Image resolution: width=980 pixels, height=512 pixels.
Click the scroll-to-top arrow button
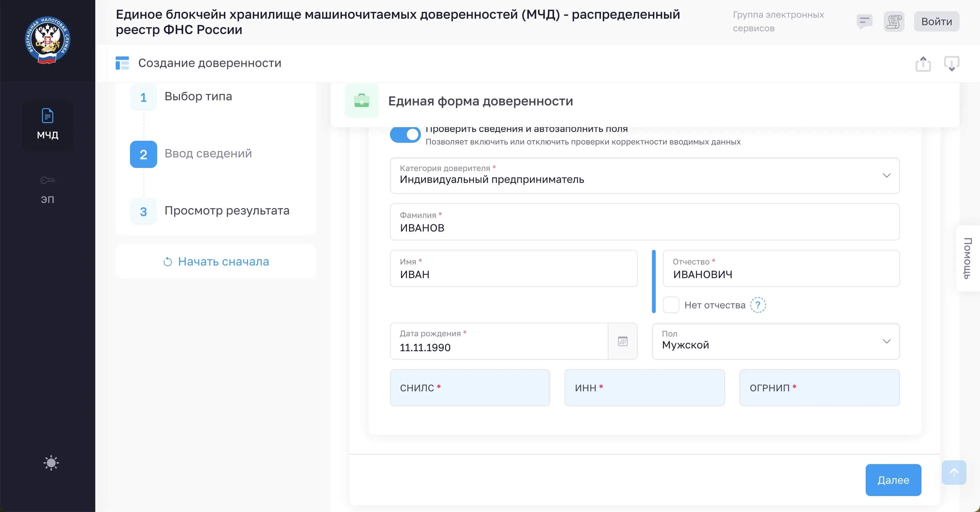pyautogui.click(x=954, y=473)
